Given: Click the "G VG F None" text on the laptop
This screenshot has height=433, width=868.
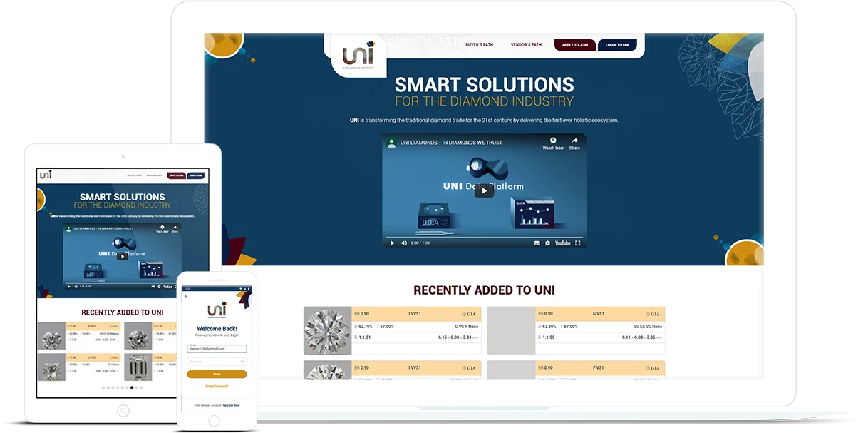Looking at the screenshot, I should 467,326.
